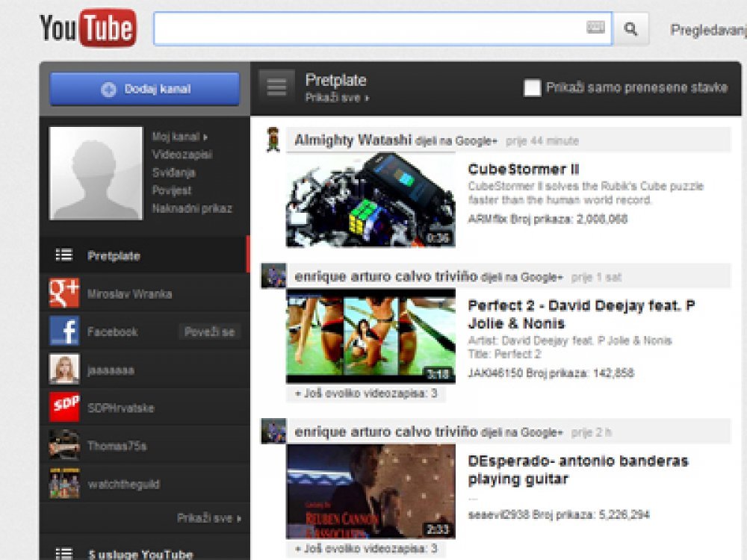The width and height of the screenshot is (747, 560).
Task: Open the jaaaaaaa subscription
Action: pos(144,370)
